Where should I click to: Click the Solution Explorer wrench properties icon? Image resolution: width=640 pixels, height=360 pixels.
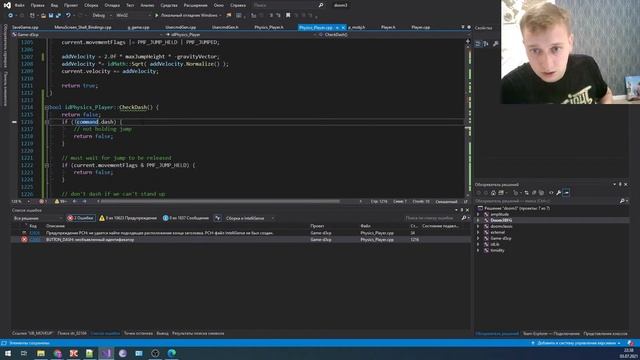tap(558, 192)
